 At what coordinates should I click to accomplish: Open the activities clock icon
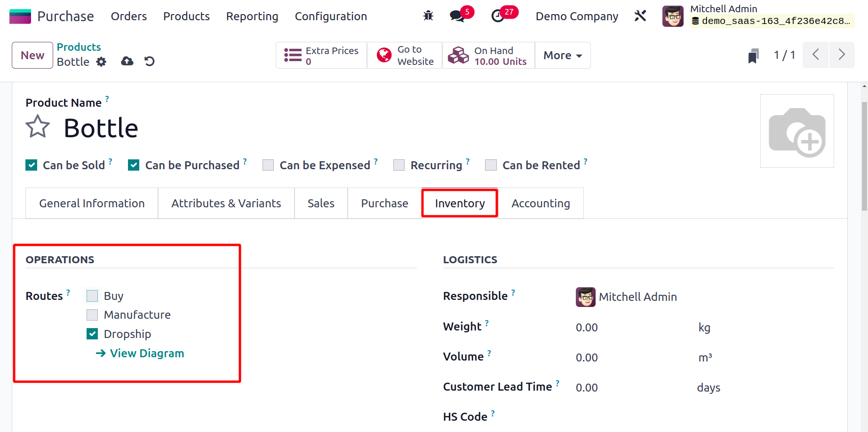pos(498,16)
